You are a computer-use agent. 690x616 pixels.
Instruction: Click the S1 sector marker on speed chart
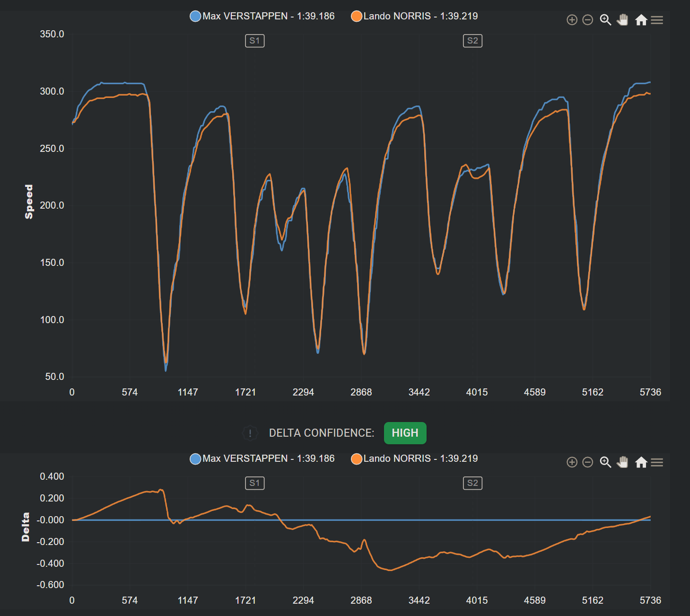254,40
